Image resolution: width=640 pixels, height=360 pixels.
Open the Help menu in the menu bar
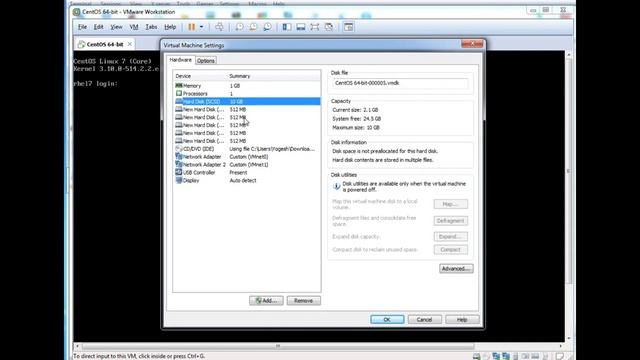click(x=170, y=27)
